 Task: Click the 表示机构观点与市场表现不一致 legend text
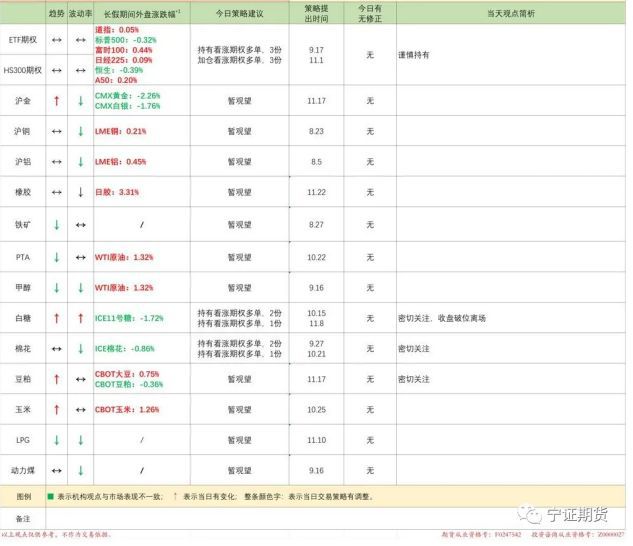[109, 496]
